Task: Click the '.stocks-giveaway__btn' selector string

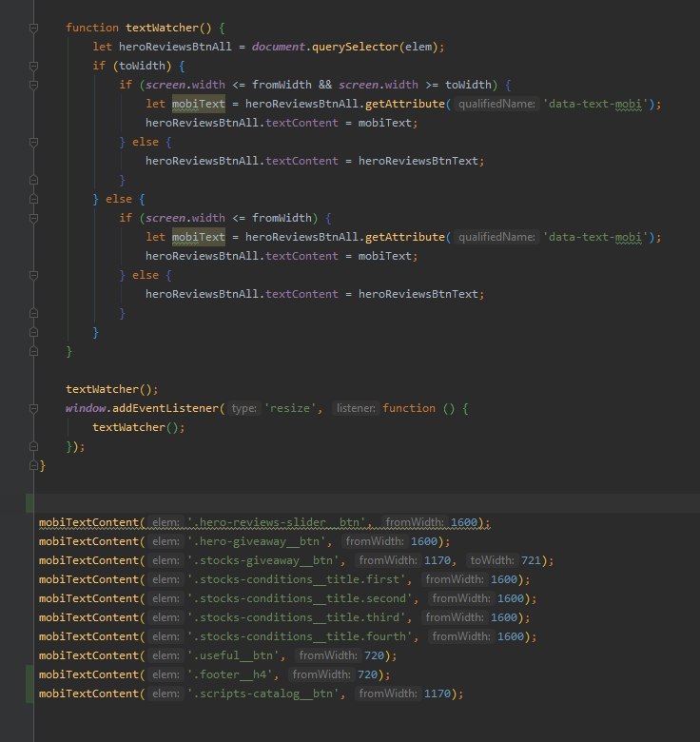Action: 262,560
